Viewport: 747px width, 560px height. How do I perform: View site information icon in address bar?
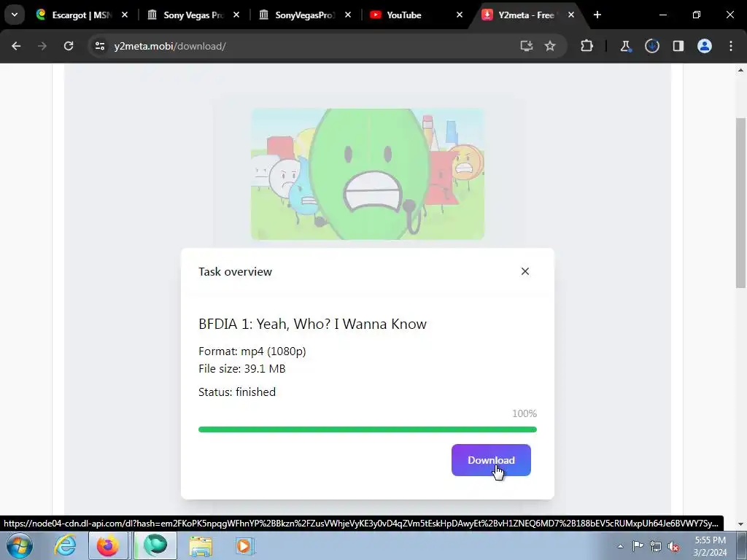(x=99, y=46)
